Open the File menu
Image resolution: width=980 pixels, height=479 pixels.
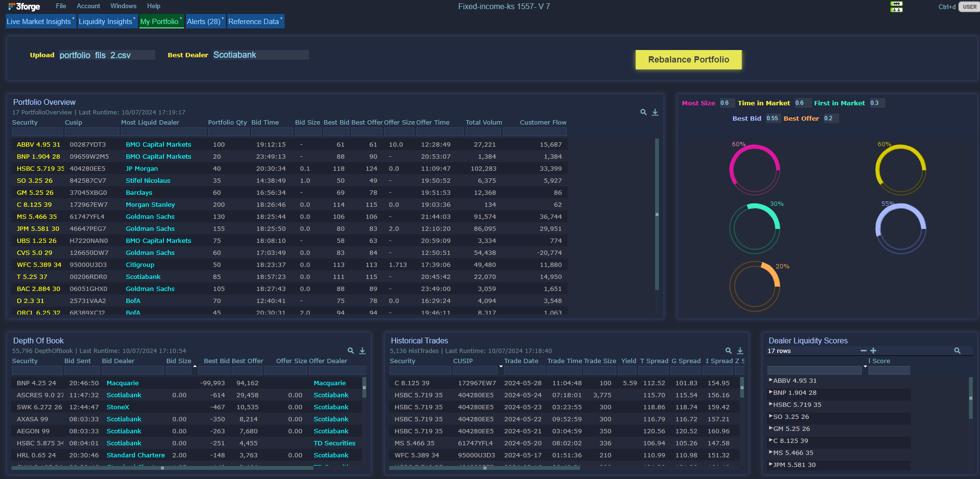[61, 6]
